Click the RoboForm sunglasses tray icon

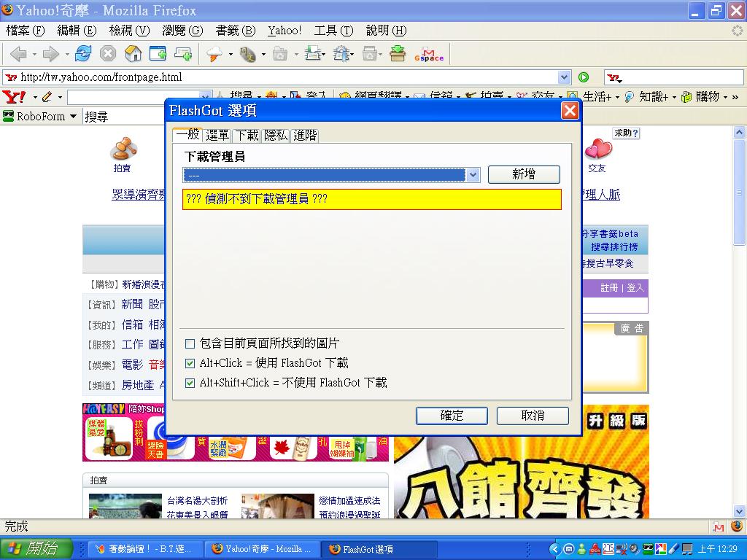648,549
